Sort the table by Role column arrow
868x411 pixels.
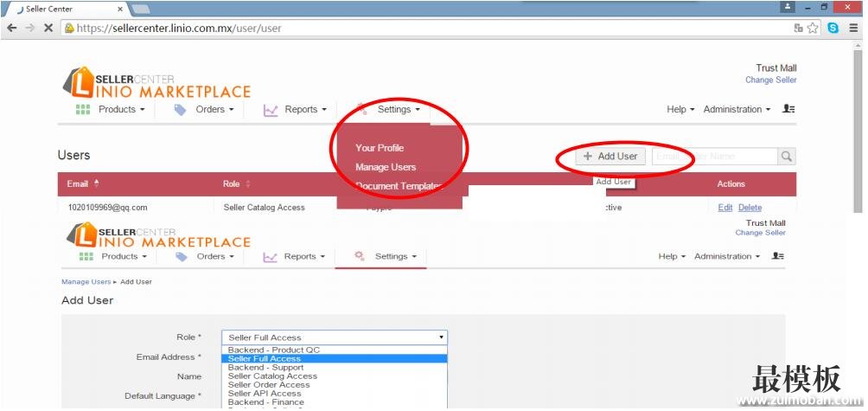click(x=247, y=183)
